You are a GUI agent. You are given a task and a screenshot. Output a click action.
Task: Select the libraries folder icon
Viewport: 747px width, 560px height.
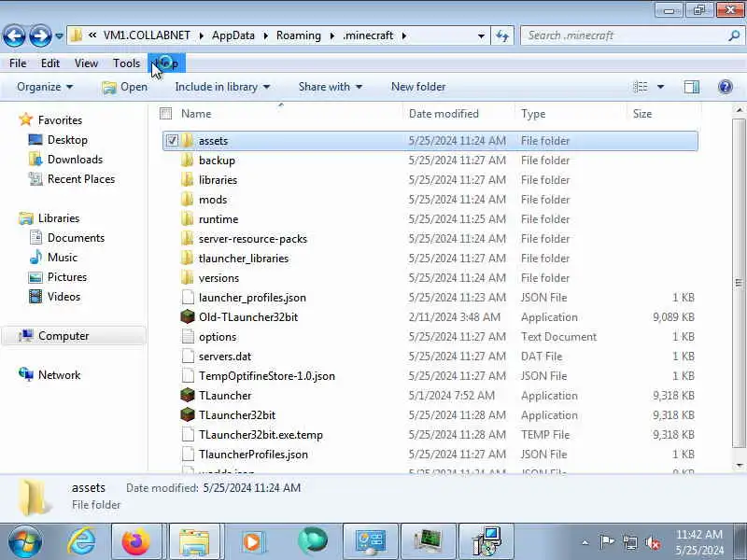click(x=188, y=180)
